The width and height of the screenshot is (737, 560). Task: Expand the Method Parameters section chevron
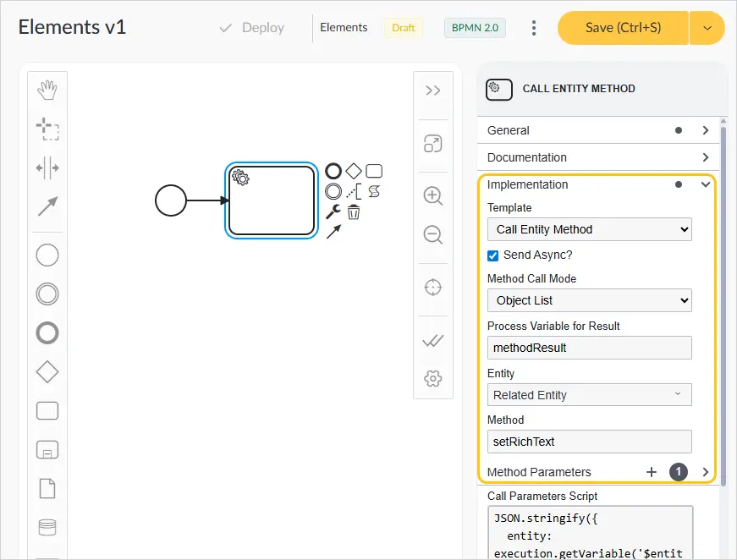705,472
